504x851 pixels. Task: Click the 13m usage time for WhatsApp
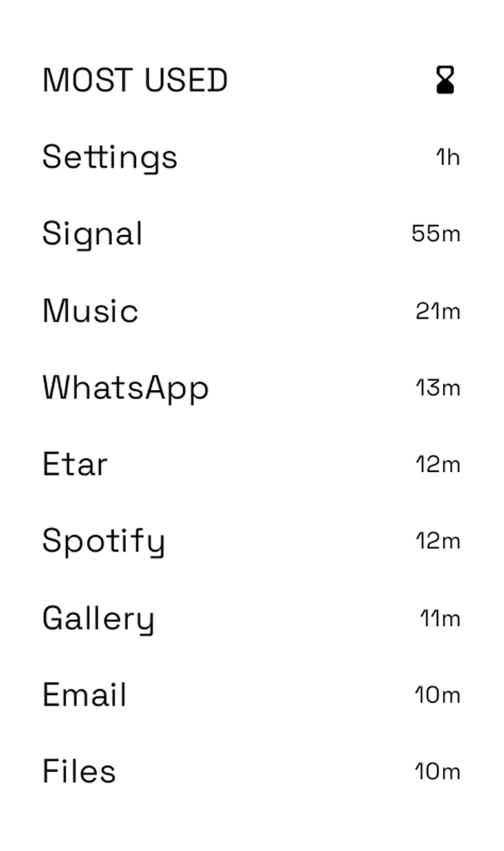(437, 388)
